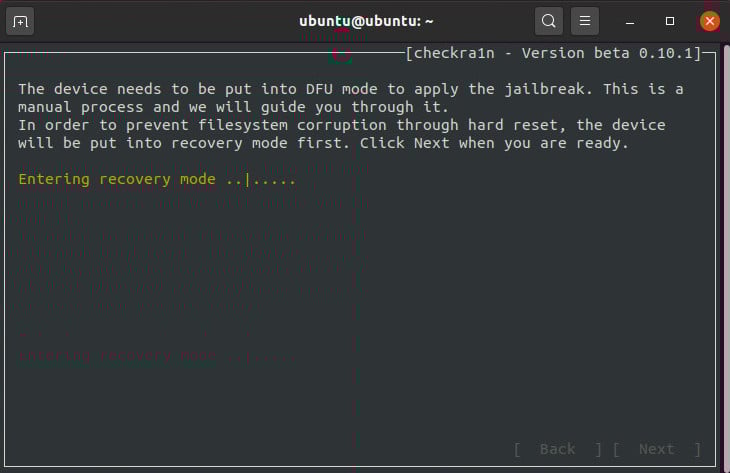Click the small red rectangle near the top border
This screenshot has height=473, width=730.
click(x=343, y=55)
